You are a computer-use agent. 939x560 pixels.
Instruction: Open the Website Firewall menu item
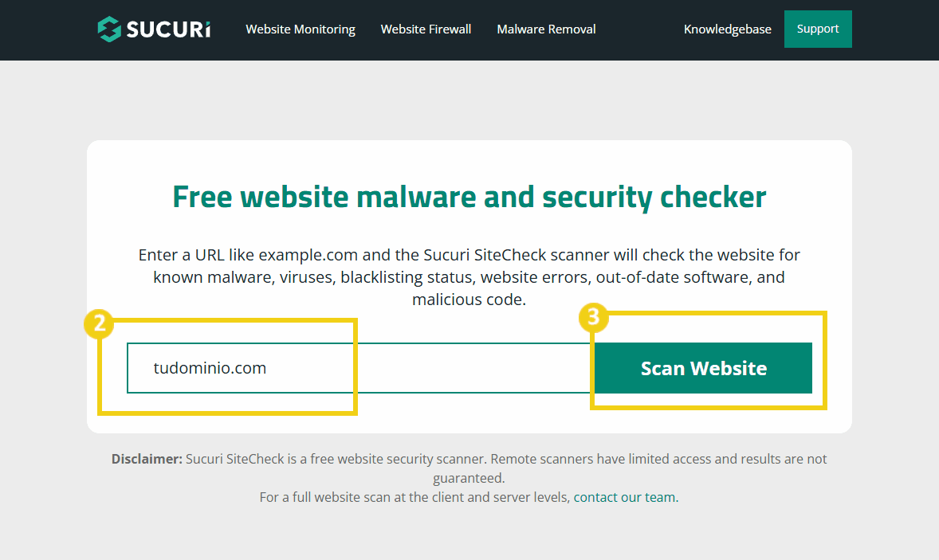(x=426, y=29)
